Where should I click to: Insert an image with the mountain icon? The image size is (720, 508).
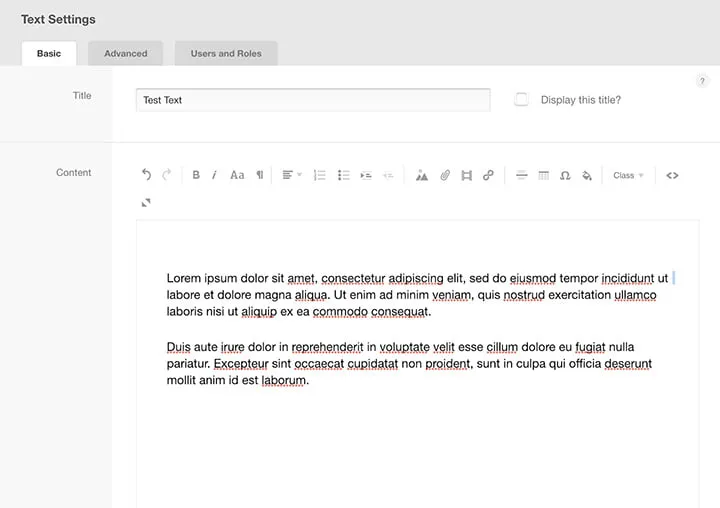coord(422,175)
